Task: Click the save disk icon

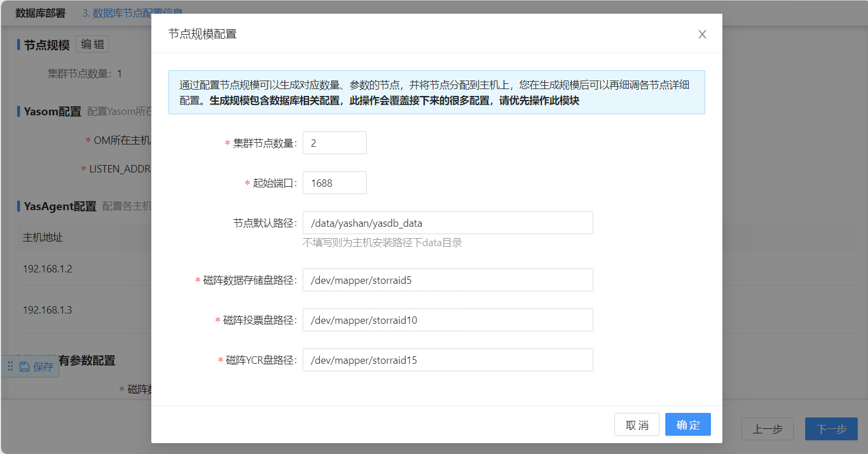Action: [25, 367]
